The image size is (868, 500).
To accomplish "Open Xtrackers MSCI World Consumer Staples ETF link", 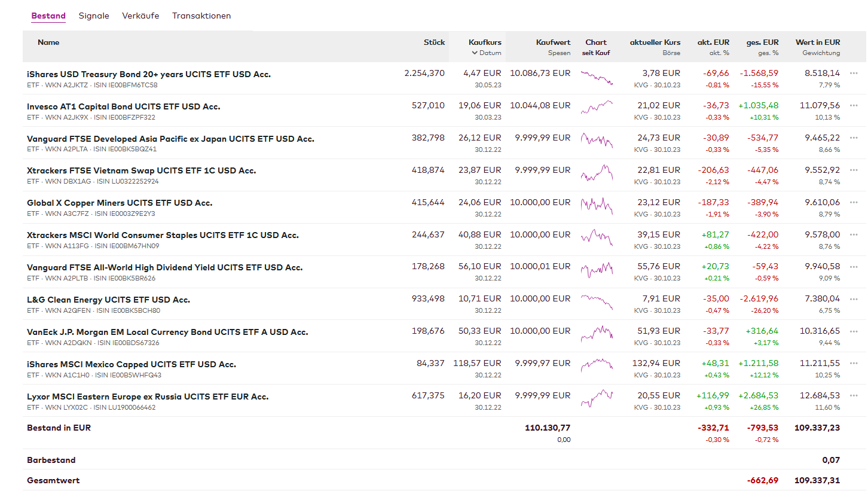I will coord(163,235).
